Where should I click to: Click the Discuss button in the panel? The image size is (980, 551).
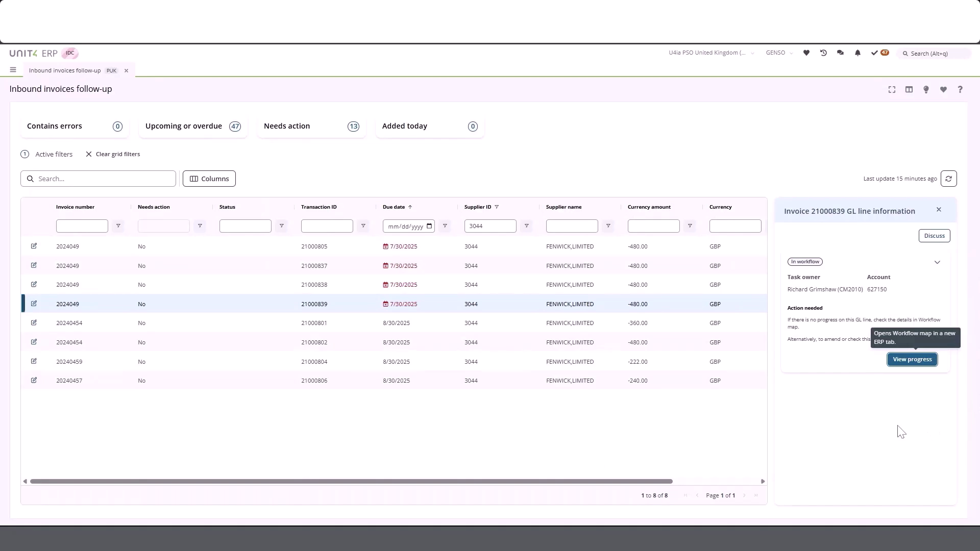click(935, 235)
